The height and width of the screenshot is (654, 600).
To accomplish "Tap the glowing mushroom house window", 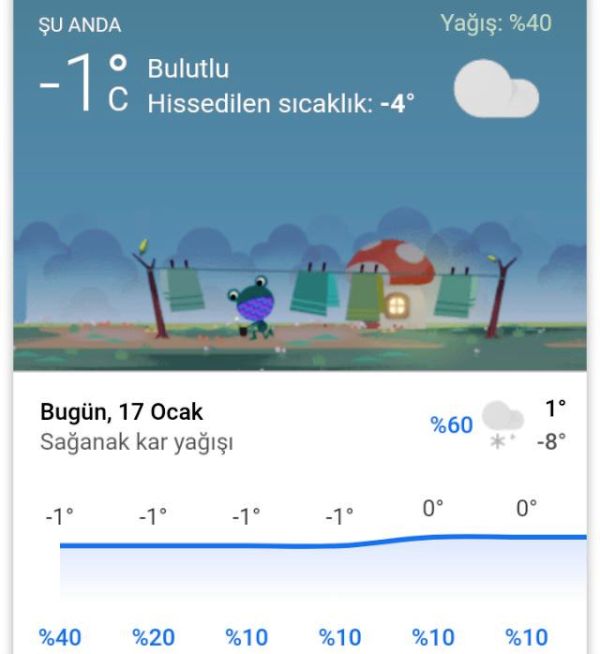I will [396, 305].
